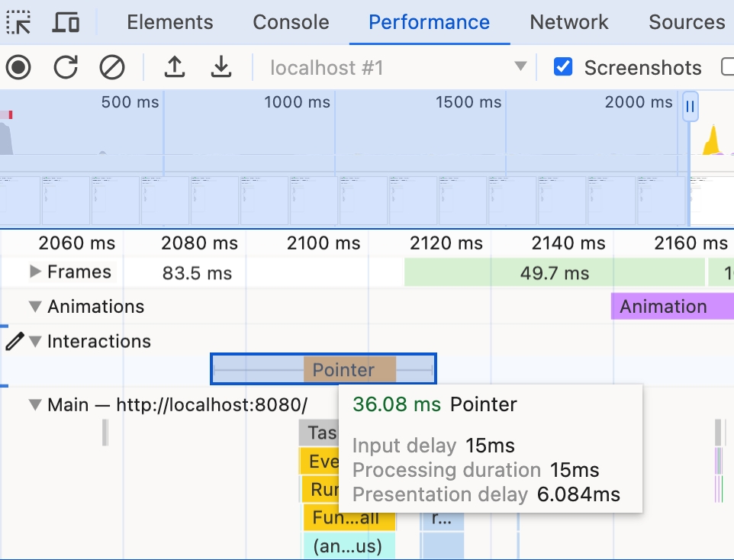The height and width of the screenshot is (560, 734).
Task: Expand the Frames track
Action: coord(35,272)
